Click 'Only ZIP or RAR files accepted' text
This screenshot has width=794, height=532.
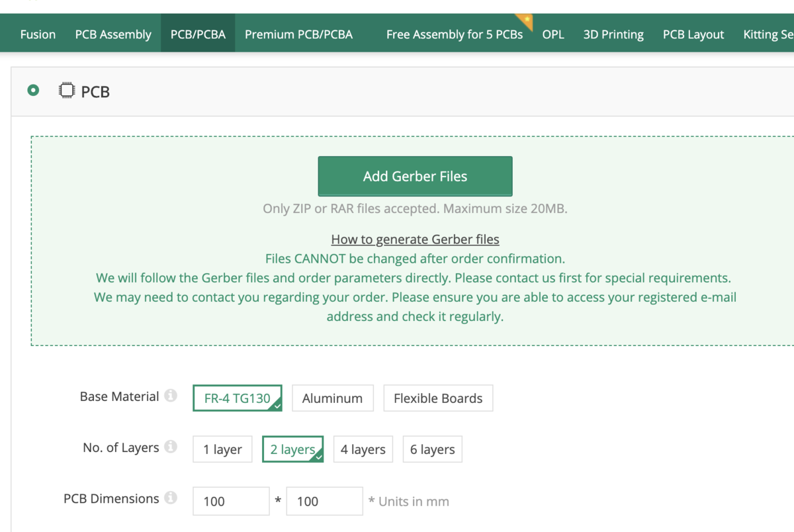pos(415,208)
